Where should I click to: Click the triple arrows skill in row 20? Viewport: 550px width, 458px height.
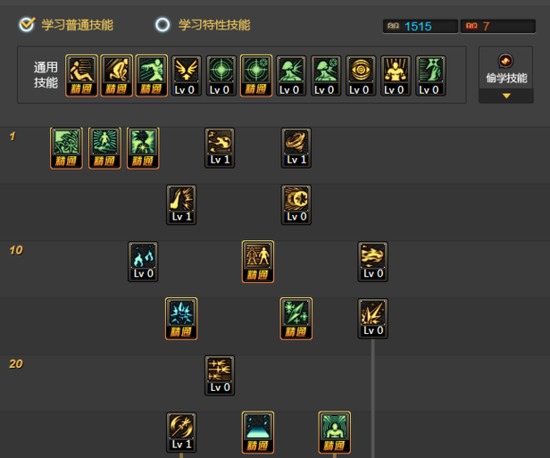220,376
